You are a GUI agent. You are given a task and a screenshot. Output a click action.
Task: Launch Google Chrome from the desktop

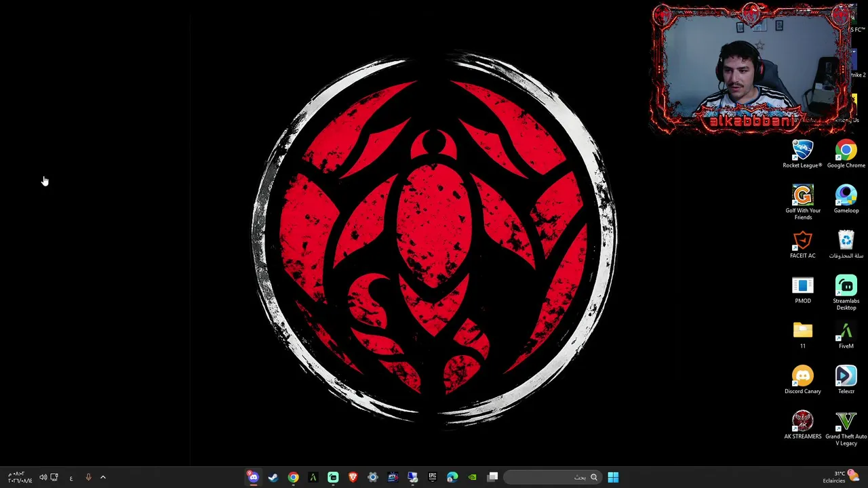(846, 154)
